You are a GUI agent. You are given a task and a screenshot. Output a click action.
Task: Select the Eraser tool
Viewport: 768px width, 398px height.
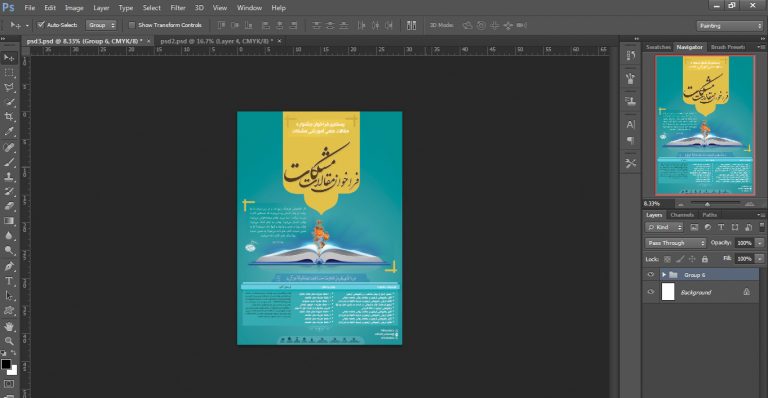[9, 206]
